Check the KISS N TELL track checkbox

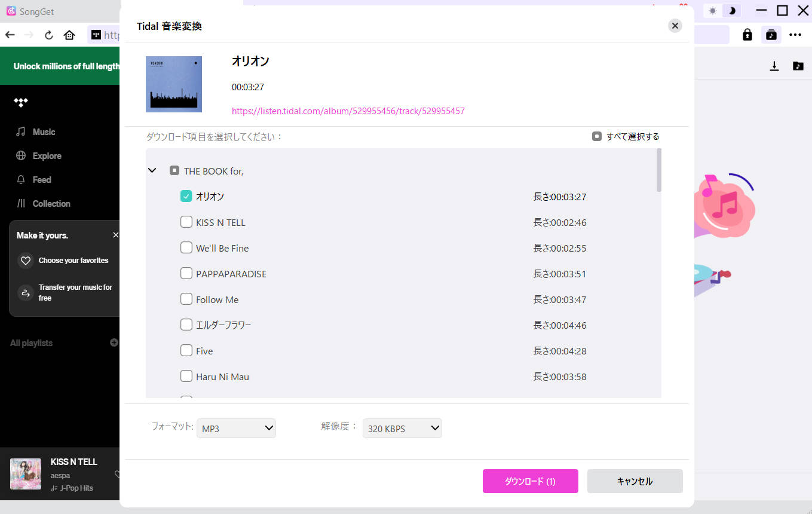pyautogui.click(x=186, y=222)
